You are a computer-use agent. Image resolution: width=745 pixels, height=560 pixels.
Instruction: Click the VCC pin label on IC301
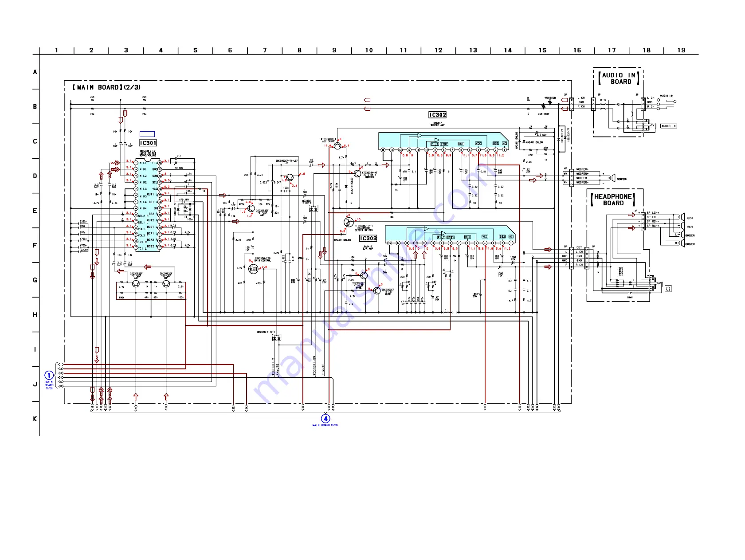[155, 189]
